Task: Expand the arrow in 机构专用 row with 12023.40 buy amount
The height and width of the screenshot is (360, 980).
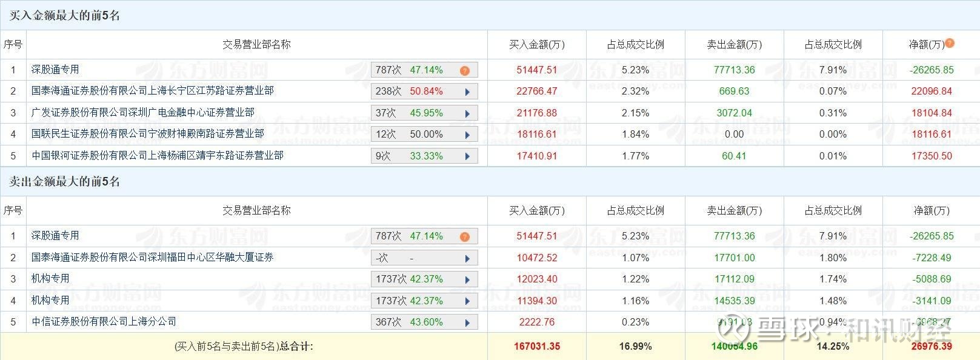Action: pos(467,280)
